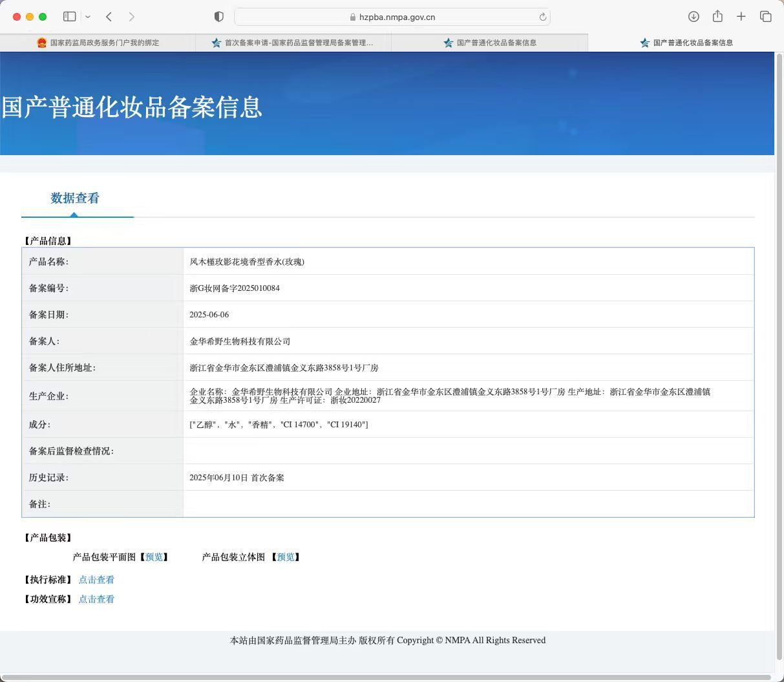Go forward with the forward arrow

(131, 17)
